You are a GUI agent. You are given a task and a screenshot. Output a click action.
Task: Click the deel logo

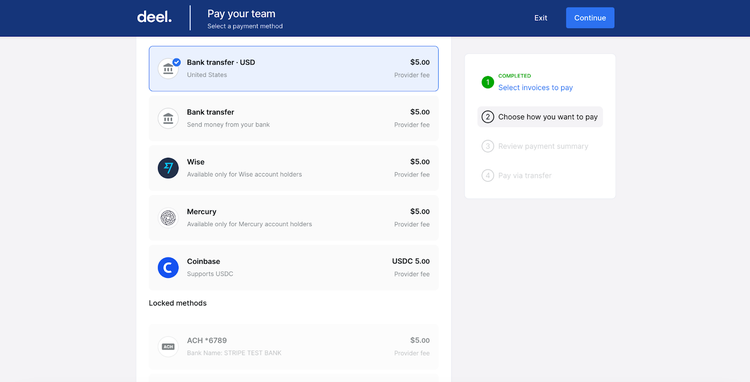coord(154,17)
